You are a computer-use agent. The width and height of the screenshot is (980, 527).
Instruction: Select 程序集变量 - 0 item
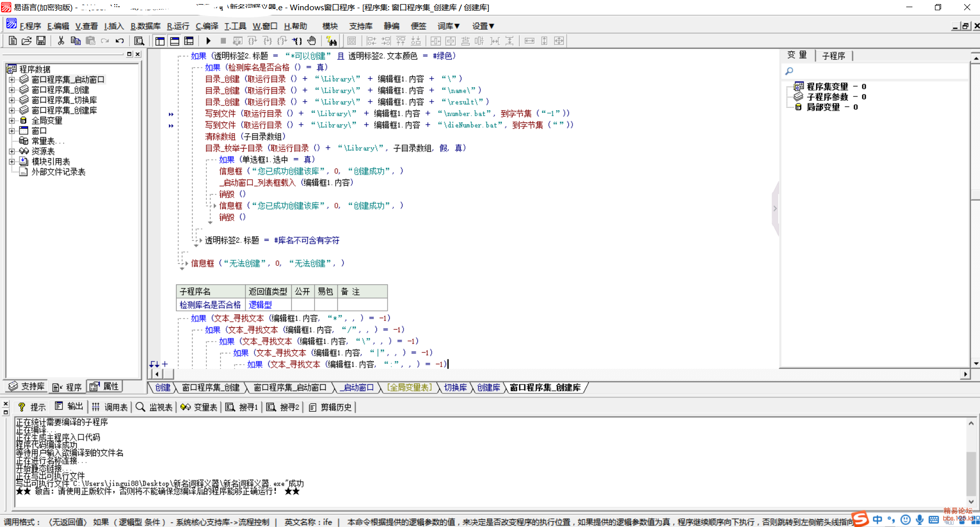[836, 87]
